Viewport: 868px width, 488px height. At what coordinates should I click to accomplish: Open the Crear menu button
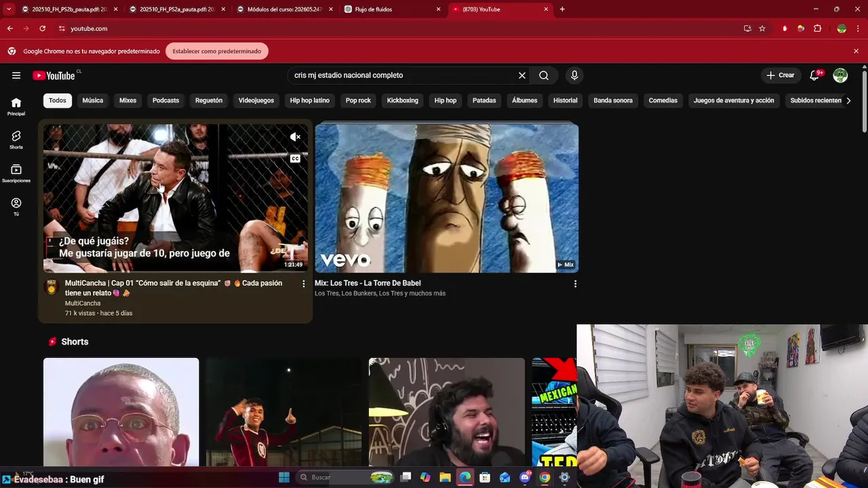click(781, 75)
